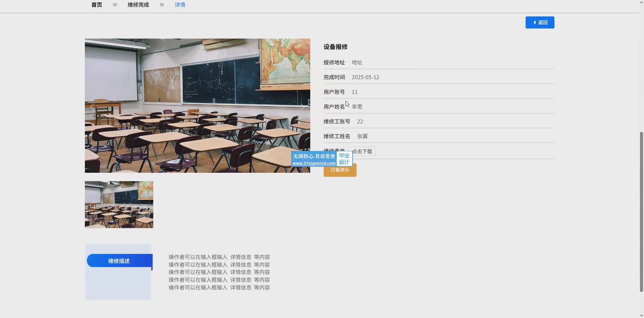
Task: Click the 毕业设计 badge on the watermark
Action: (344, 159)
